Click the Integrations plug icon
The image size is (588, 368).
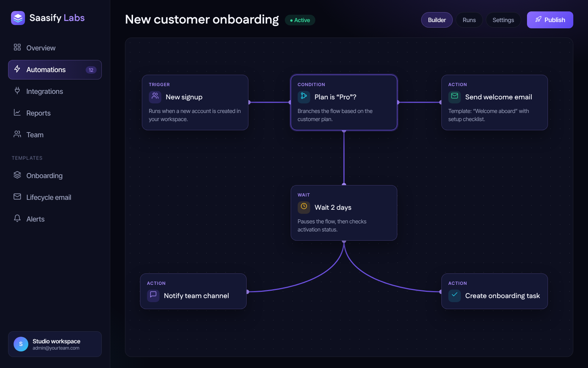click(x=17, y=91)
